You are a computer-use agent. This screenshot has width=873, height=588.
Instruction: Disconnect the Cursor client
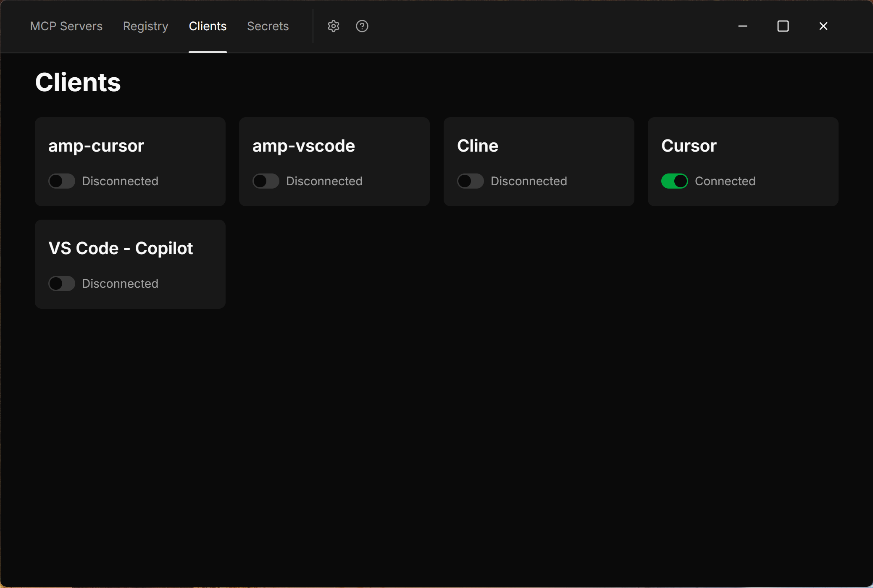click(674, 181)
